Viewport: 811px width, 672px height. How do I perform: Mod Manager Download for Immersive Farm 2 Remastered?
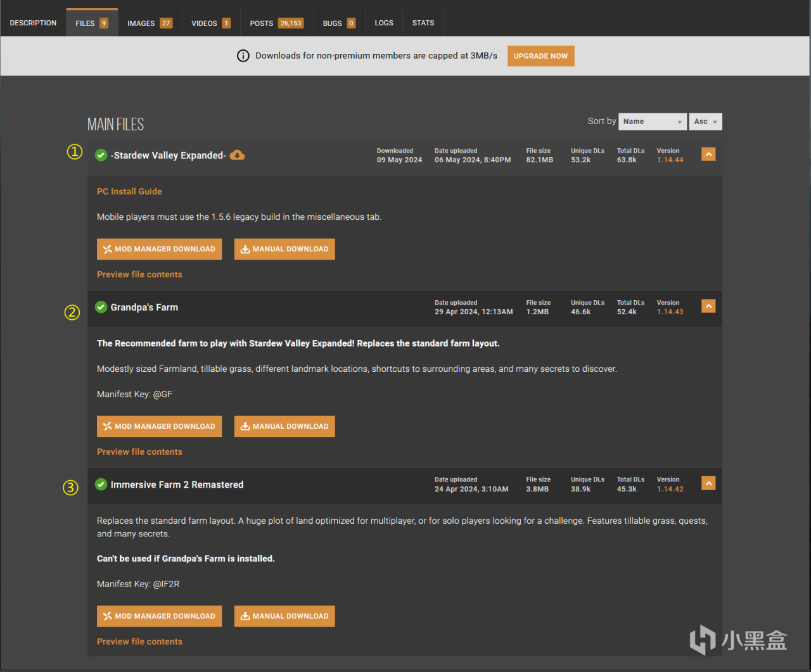159,616
